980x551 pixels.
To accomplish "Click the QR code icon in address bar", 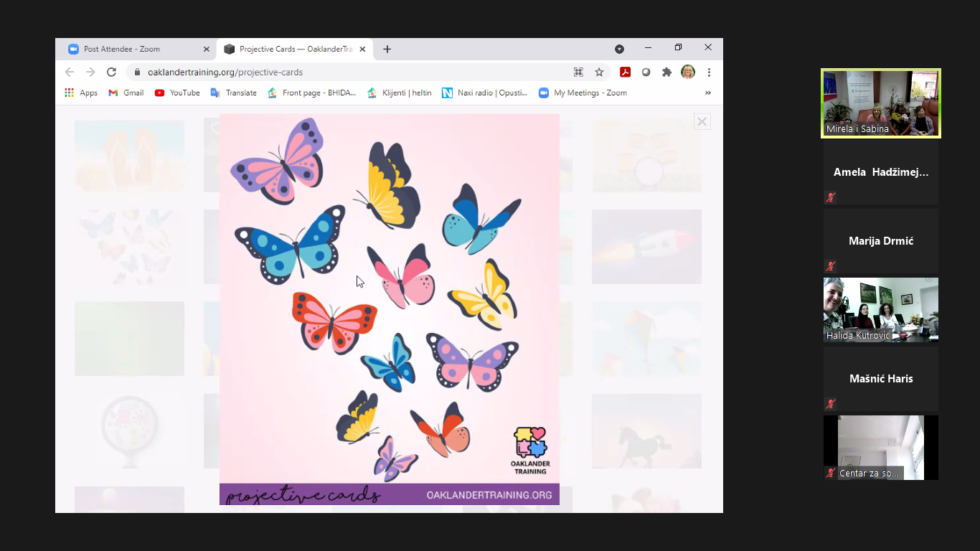I will (578, 72).
